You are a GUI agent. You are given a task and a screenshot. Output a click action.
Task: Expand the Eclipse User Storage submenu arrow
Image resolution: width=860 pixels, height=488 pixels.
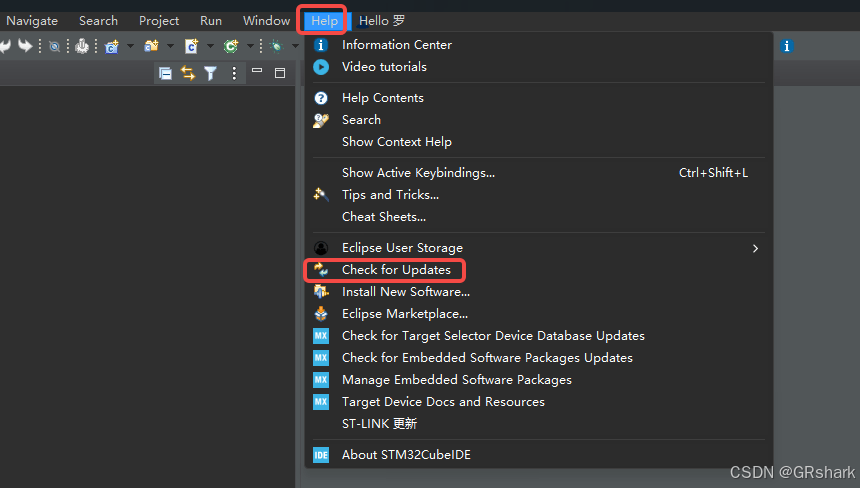[x=755, y=248]
